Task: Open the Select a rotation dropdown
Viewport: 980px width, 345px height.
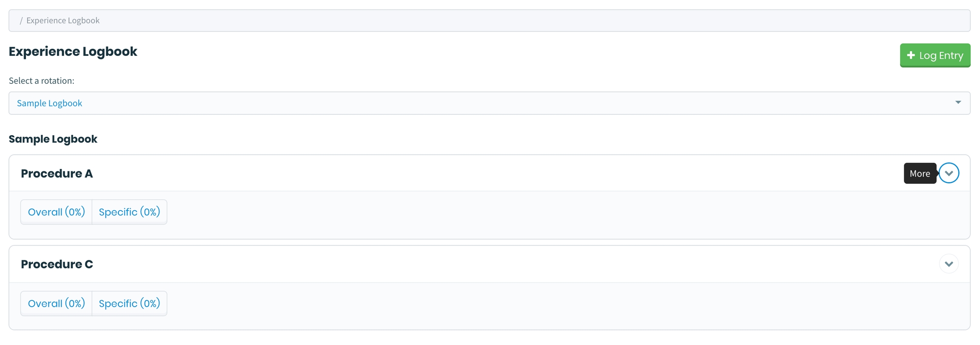Action: pos(489,103)
